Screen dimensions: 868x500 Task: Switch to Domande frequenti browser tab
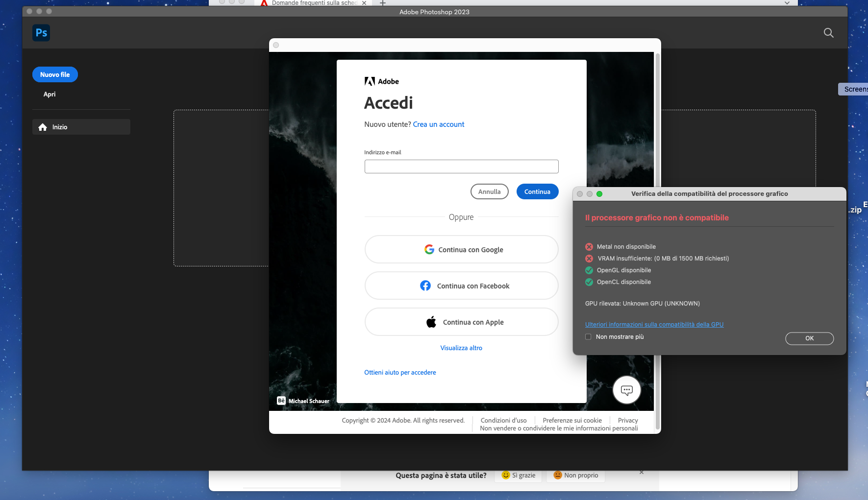click(314, 3)
